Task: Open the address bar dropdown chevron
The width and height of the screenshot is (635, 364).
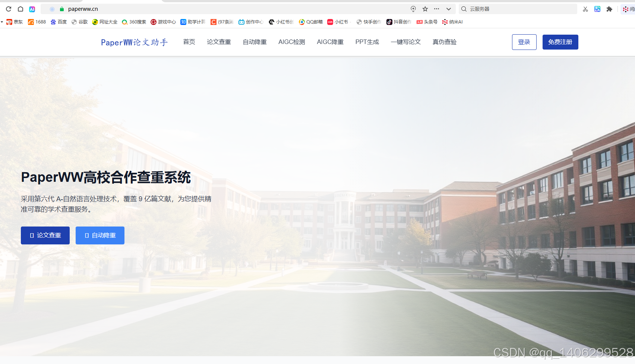Action: click(449, 9)
